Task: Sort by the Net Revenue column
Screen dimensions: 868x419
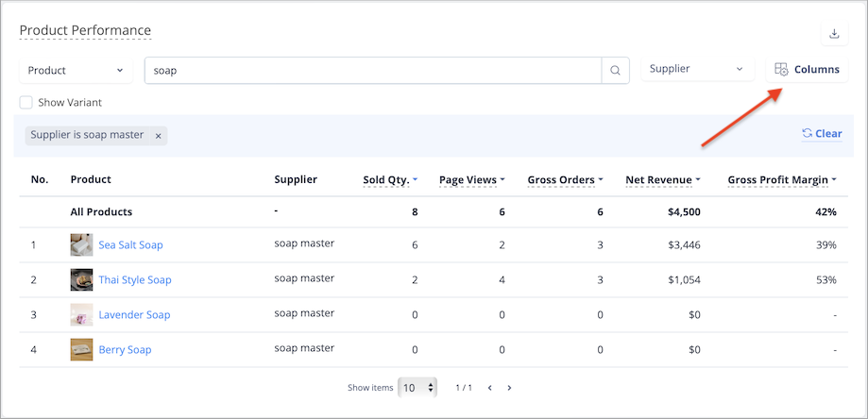Action: click(x=663, y=179)
